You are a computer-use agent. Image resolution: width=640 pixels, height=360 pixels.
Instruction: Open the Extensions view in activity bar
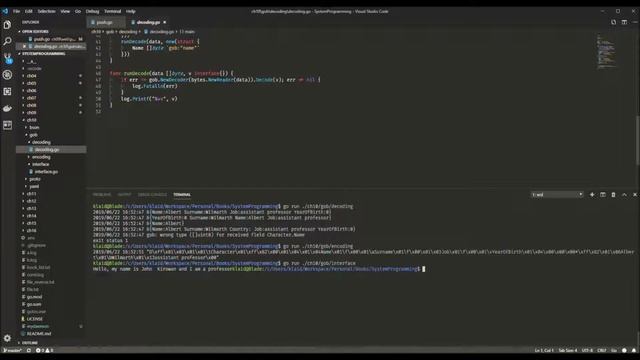[7, 91]
